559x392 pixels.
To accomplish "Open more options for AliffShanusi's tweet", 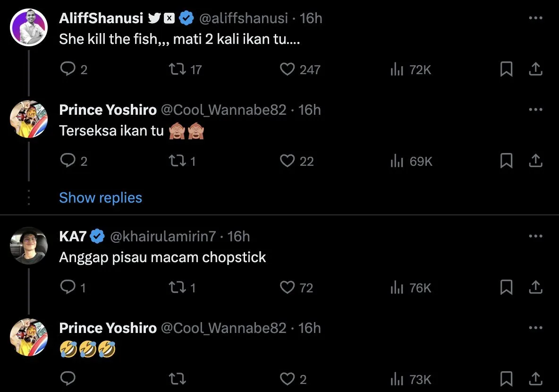I will tap(535, 18).
